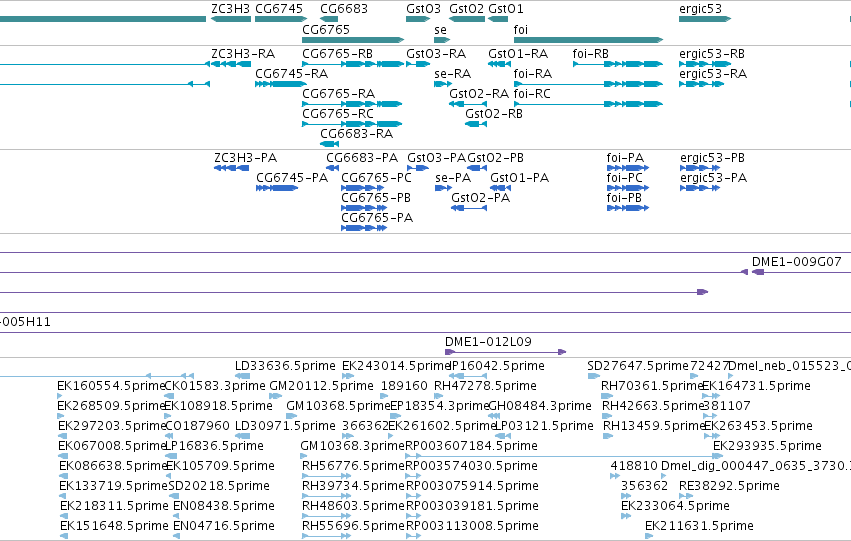Click transcript foi-RB
The height and width of the screenshot is (541, 851).
tap(590, 54)
